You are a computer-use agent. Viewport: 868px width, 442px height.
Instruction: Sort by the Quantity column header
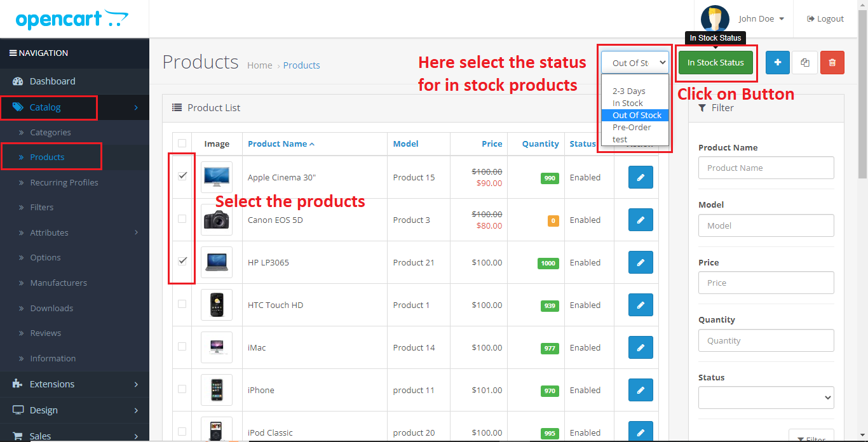[x=541, y=144]
